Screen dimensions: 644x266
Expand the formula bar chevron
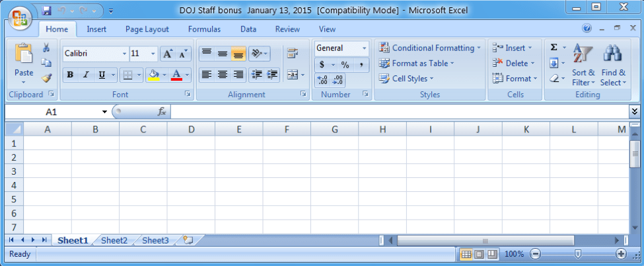pos(635,111)
